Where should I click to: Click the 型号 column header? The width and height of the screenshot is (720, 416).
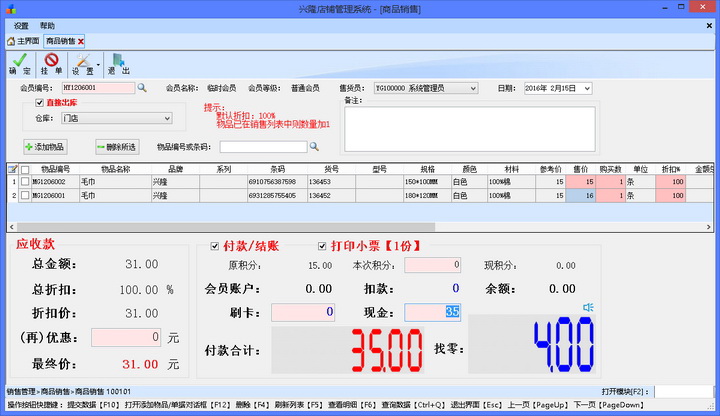[380, 169]
